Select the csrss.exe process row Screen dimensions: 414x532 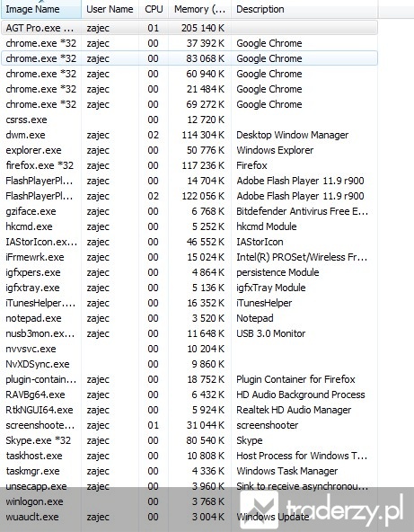point(189,120)
